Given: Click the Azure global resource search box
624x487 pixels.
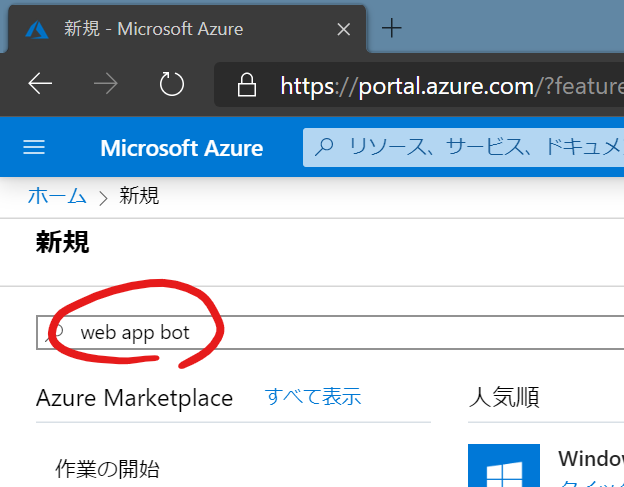Looking at the screenshot, I should 463,147.
